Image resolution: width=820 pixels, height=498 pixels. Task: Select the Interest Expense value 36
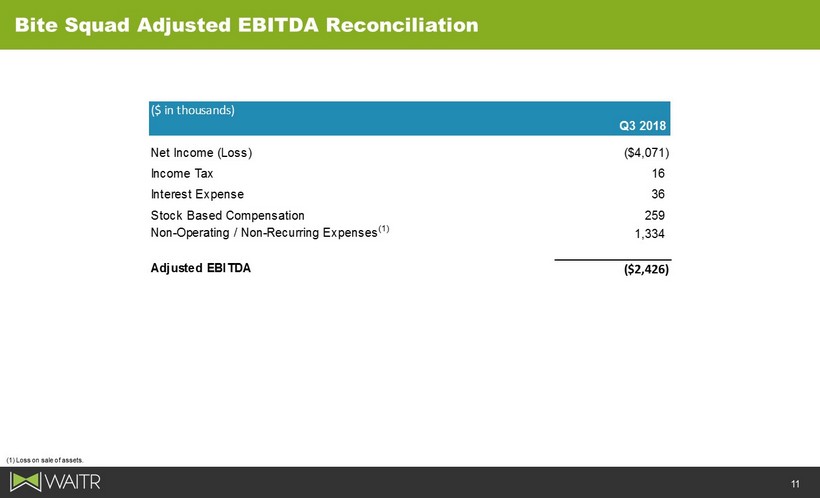658,194
